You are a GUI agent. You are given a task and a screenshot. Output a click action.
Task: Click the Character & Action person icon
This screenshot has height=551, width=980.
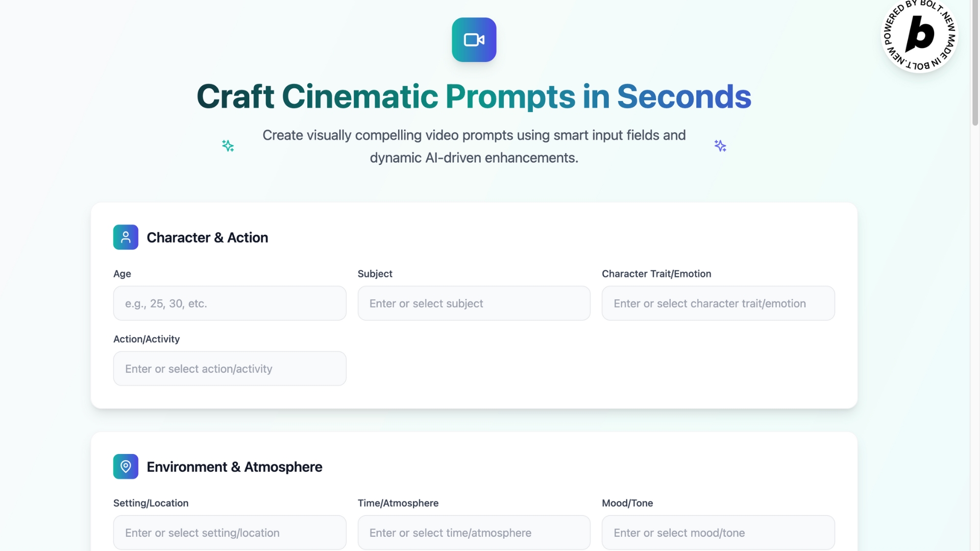pyautogui.click(x=126, y=237)
